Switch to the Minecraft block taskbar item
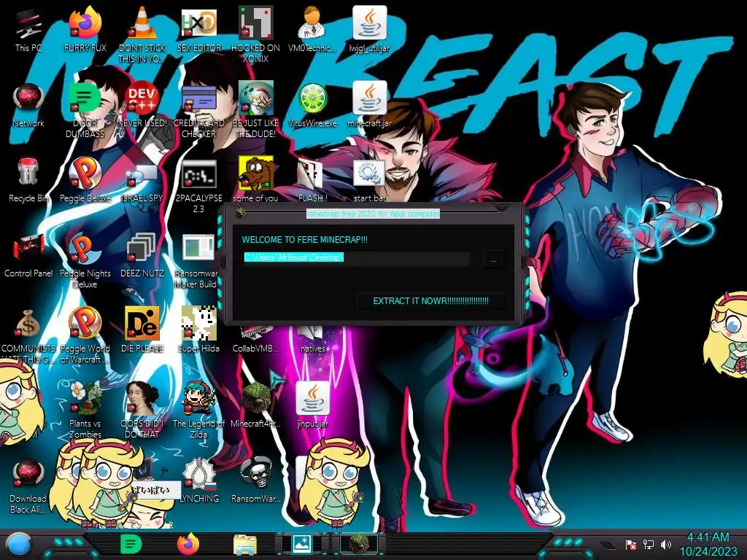Screen dimensions: 747x560 point(359,544)
